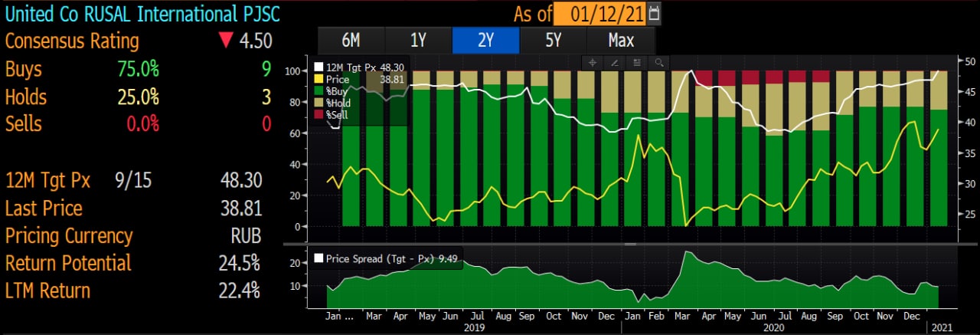Click the Return Potential label
The height and width of the screenshot is (335, 980).
point(68,263)
